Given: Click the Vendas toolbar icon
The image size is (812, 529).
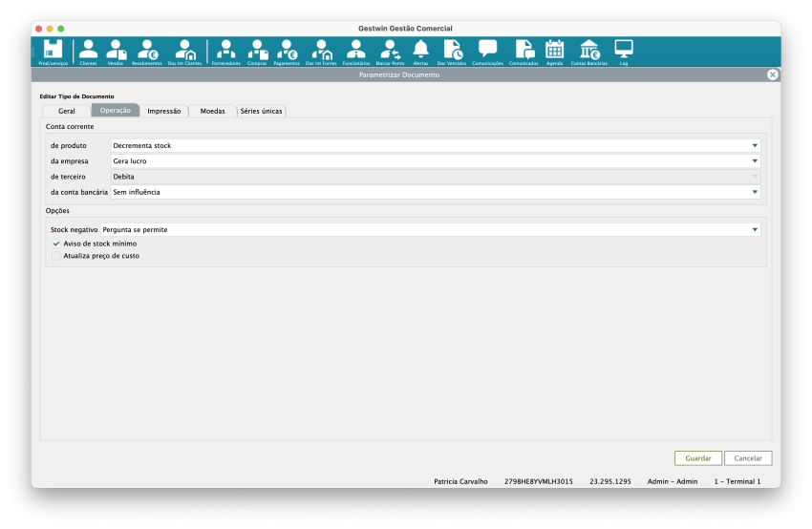Looking at the screenshot, I should point(116,51).
